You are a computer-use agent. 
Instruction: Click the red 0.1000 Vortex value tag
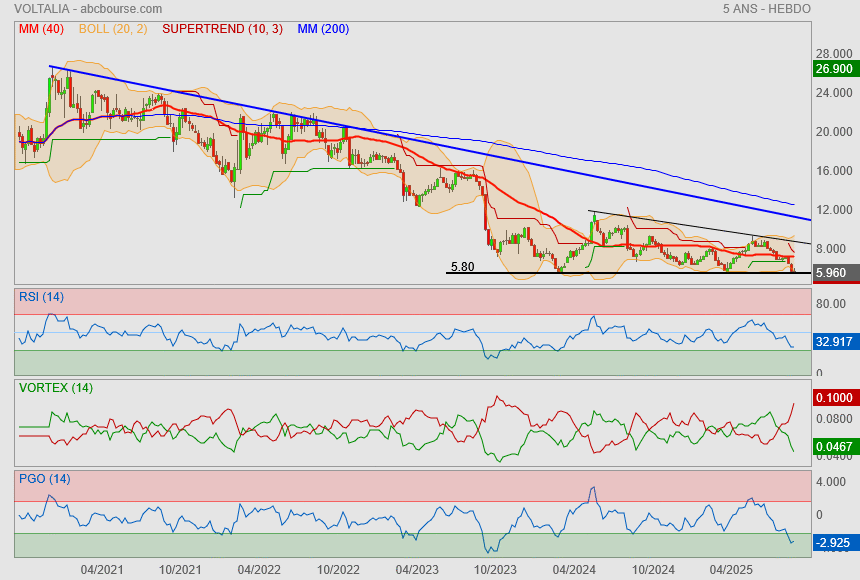[834, 398]
